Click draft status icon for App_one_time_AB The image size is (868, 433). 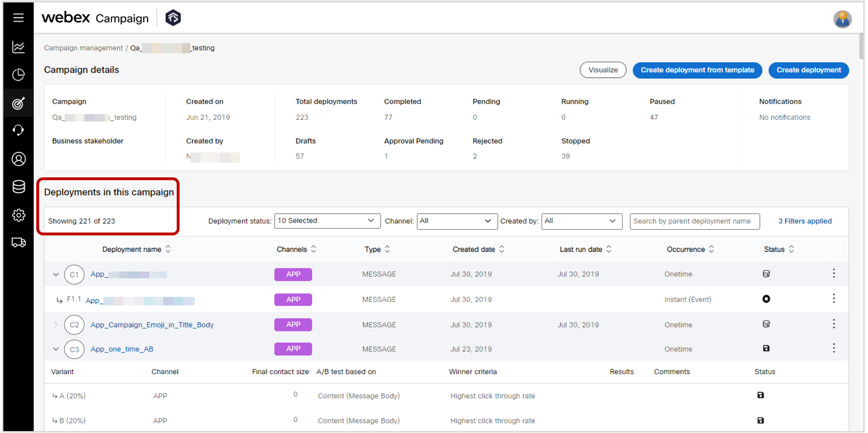(766, 349)
